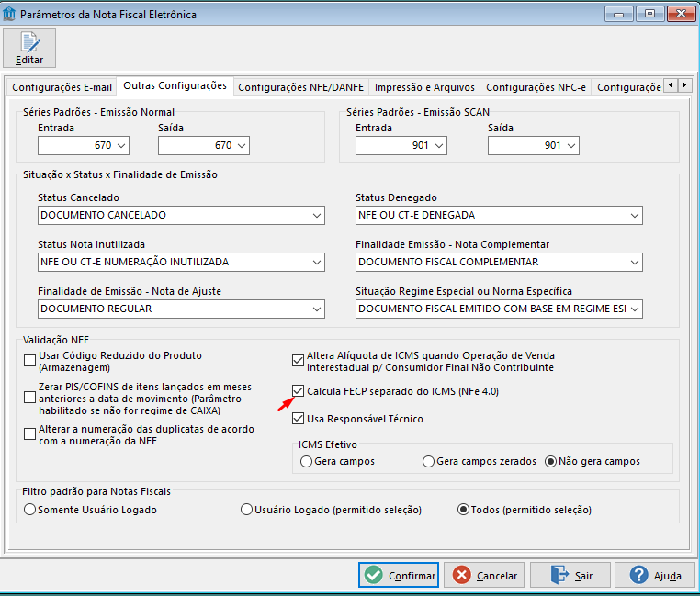Close the Parâmetros da Nota Fiscal window
Image resolution: width=700 pixels, height=596 pixels.
pyautogui.click(x=681, y=15)
